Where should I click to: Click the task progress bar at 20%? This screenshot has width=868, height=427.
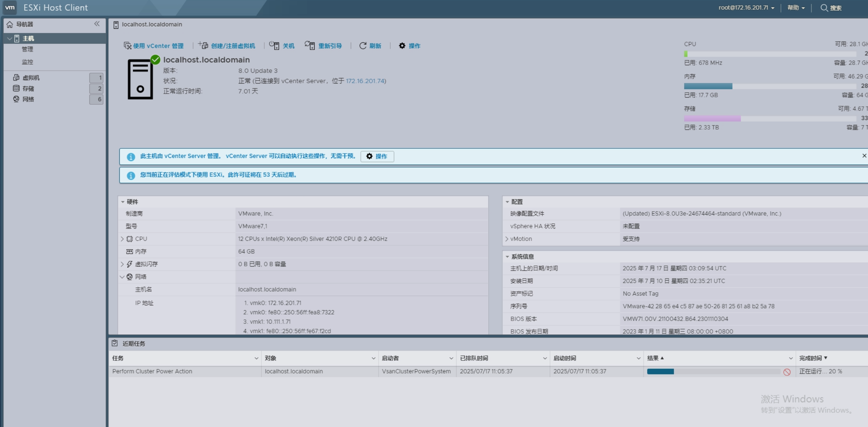coord(713,372)
